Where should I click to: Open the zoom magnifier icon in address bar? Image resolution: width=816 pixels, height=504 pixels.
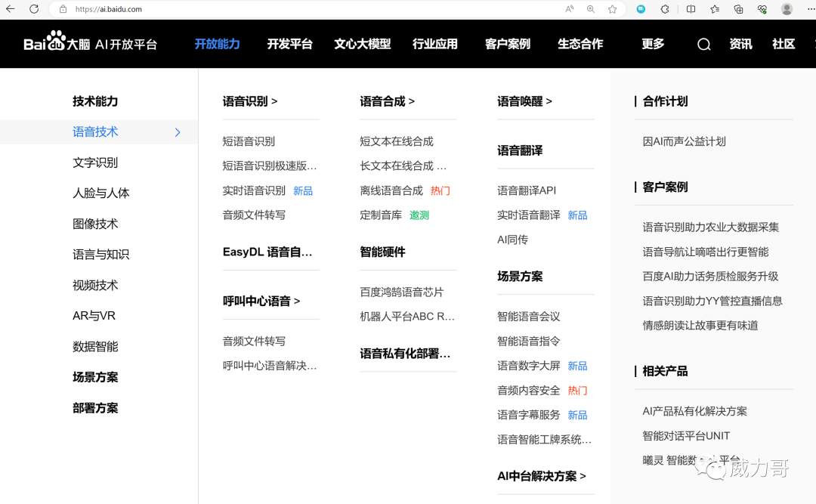pyautogui.click(x=591, y=9)
